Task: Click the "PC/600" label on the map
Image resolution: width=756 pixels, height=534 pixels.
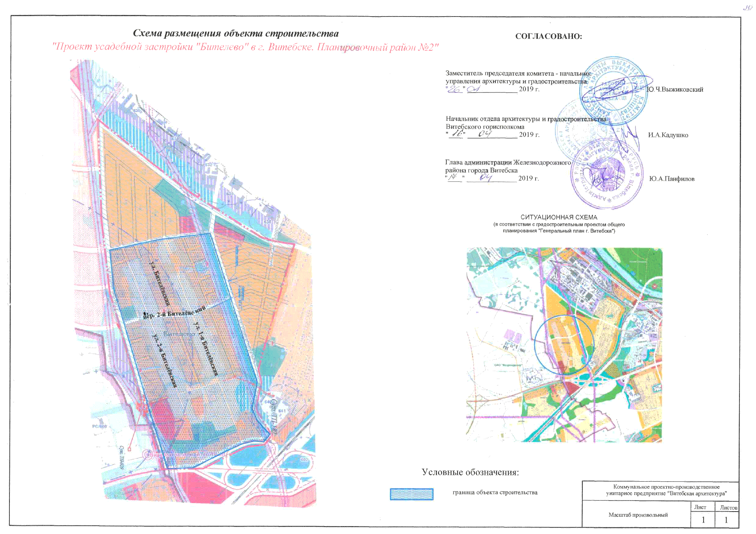Action: point(100,427)
